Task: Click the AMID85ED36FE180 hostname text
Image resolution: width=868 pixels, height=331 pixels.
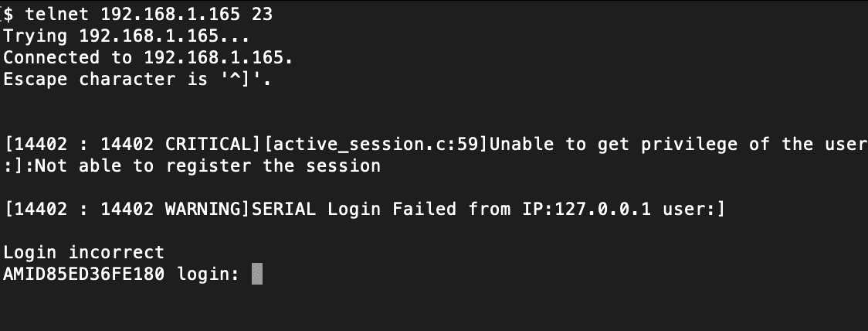Action: coord(84,274)
